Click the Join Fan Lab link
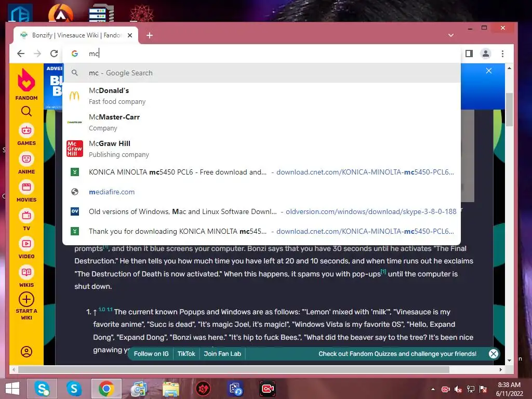 coord(222,353)
